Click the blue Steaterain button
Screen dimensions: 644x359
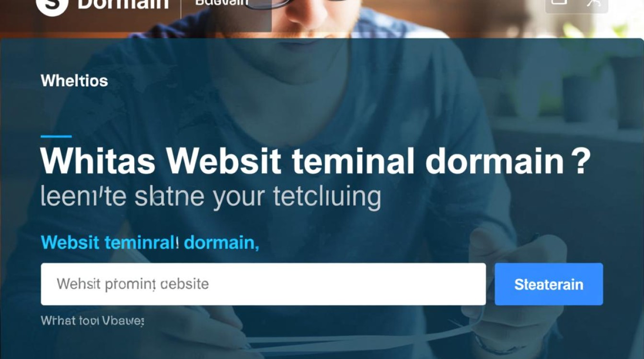[x=549, y=284]
